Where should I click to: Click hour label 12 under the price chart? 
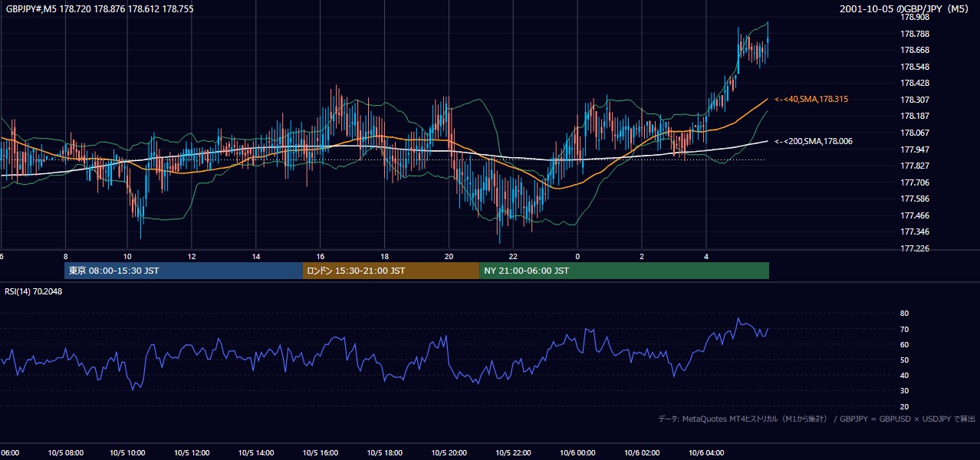click(x=192, y=257)
